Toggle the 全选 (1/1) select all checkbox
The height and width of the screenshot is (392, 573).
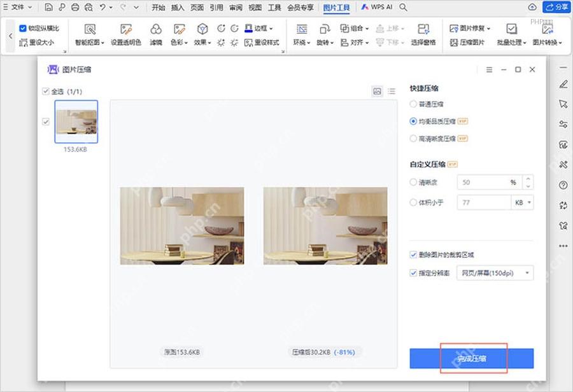tap(46, 92)
